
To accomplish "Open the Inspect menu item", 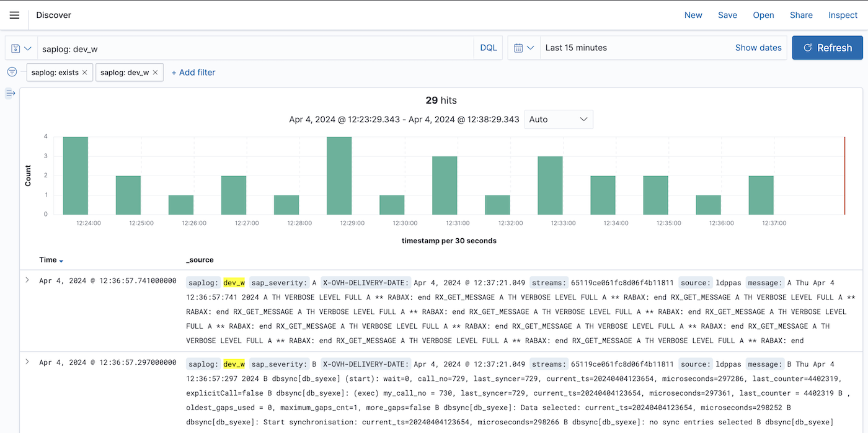I will tap(843, 15).
